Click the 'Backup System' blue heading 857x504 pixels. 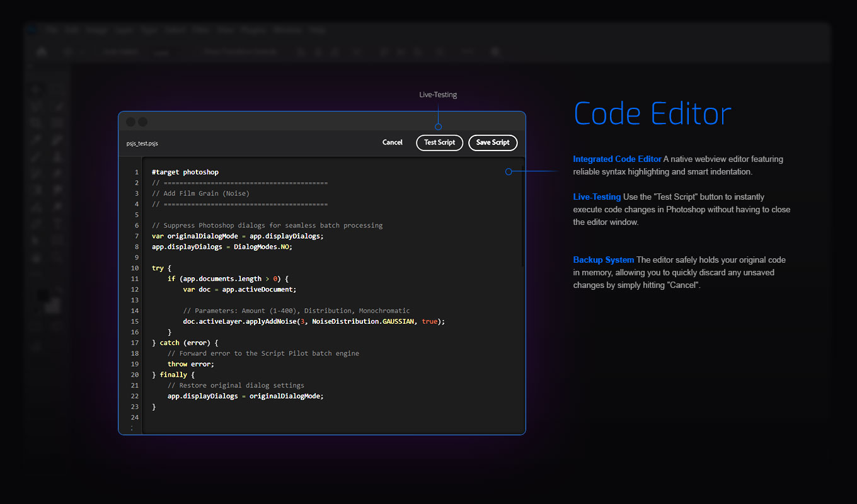click(603, 260)
